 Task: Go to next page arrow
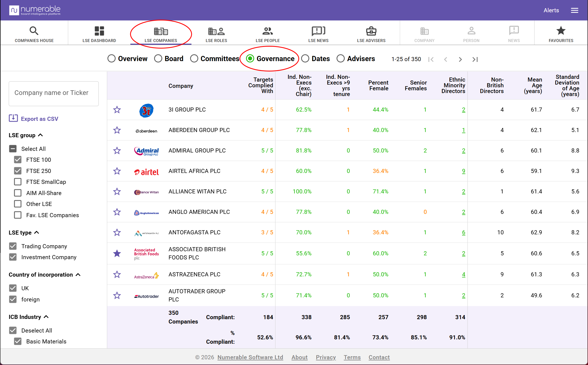tap(460, 59)
